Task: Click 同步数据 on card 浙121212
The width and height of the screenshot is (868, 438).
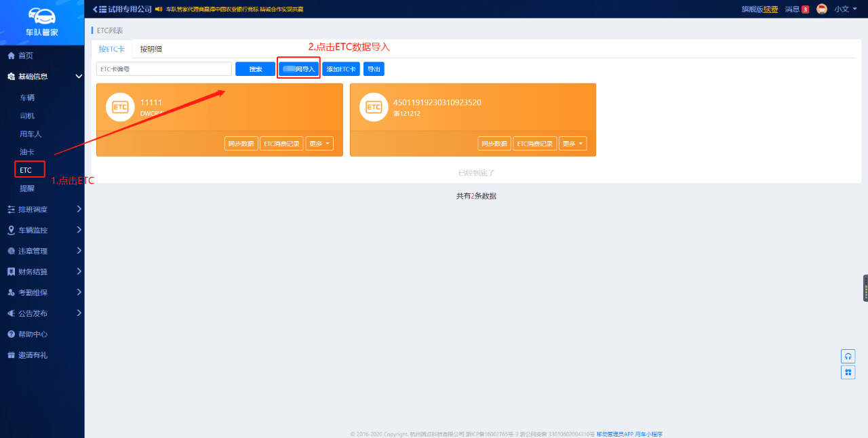Action: click(494, 144)
